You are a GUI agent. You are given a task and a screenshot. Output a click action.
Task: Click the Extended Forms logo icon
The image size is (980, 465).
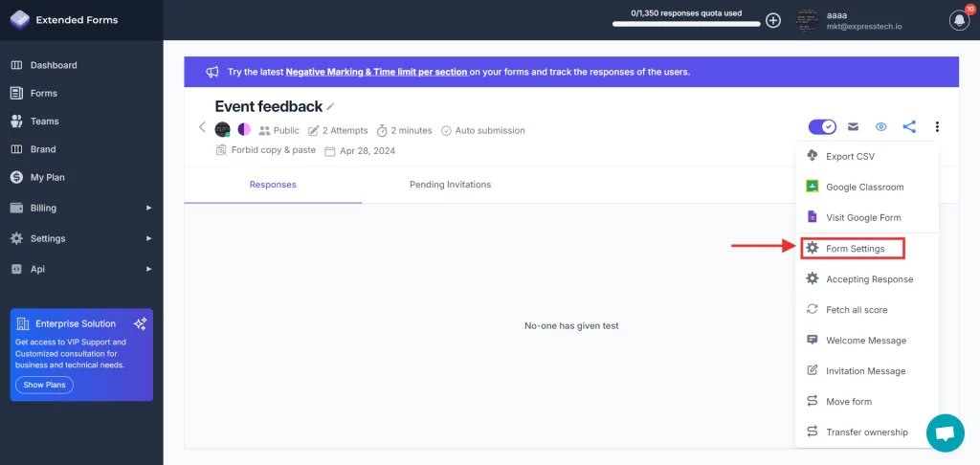(x=19, y=19)
